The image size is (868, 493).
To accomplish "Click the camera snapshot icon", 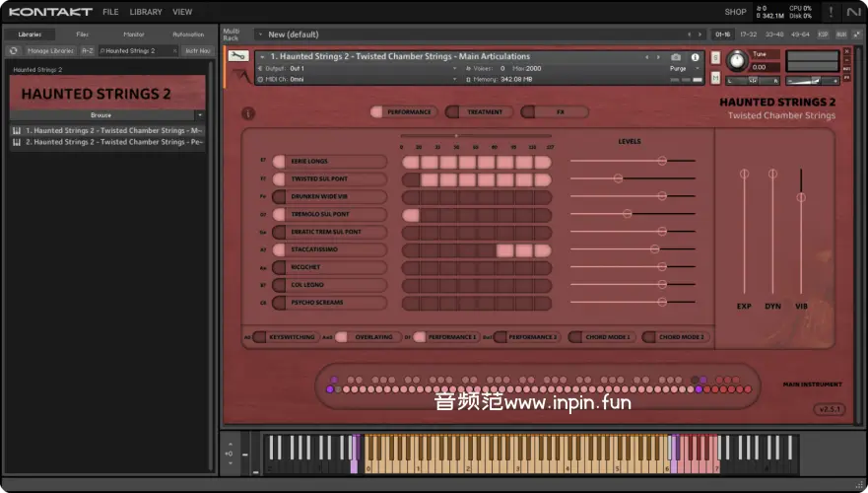I will point(676,57).
